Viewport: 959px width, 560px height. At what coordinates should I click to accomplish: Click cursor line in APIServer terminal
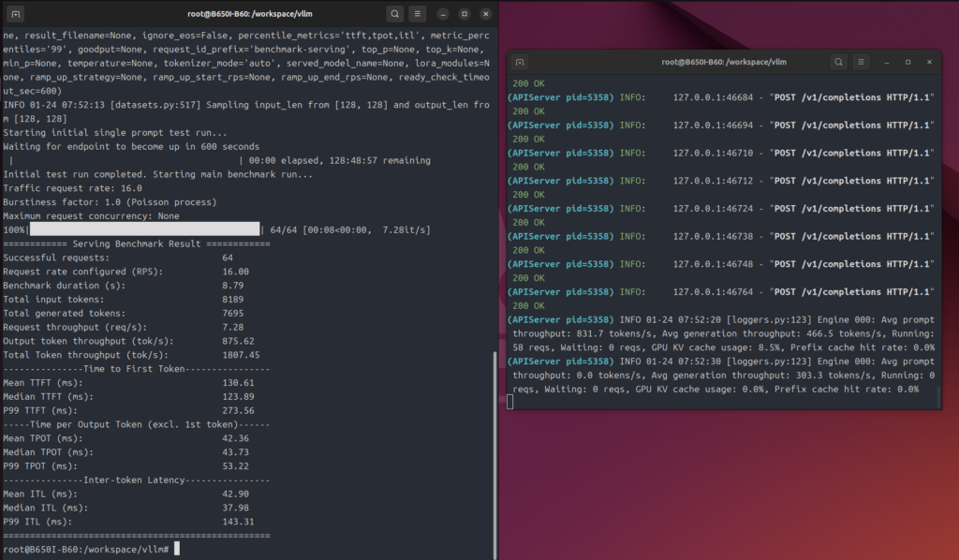pos(511,402)
